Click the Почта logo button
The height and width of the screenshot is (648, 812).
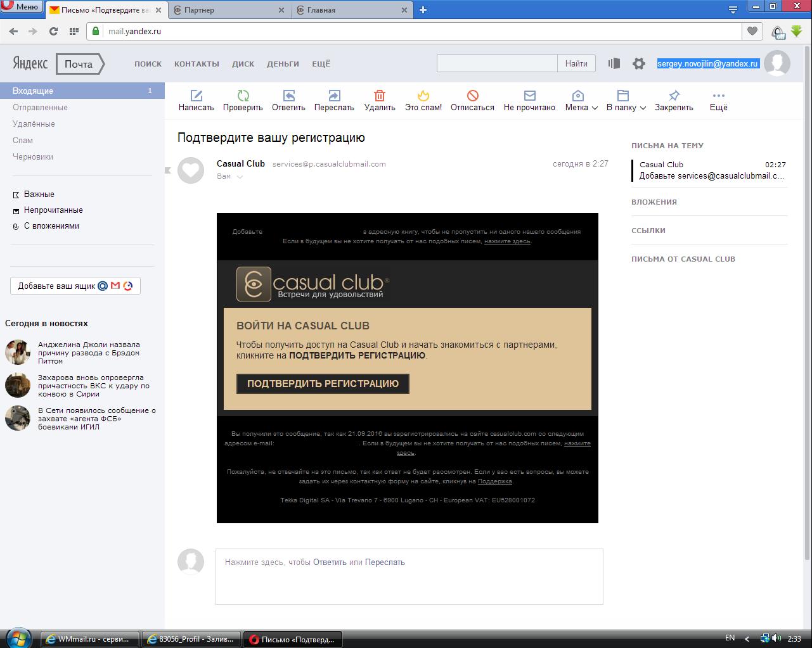[79, 64]
